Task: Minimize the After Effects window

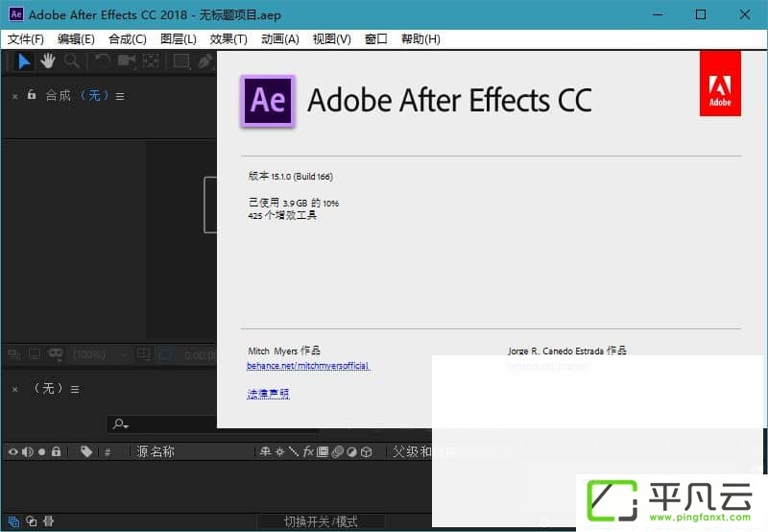Action: click(x=658, y=14)
